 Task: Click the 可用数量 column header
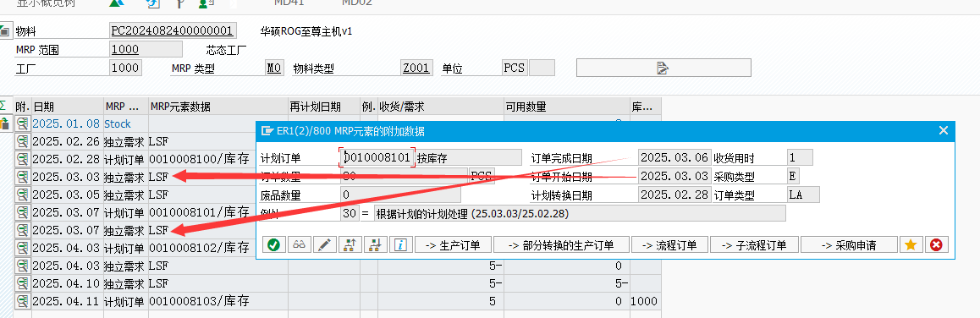566,107
